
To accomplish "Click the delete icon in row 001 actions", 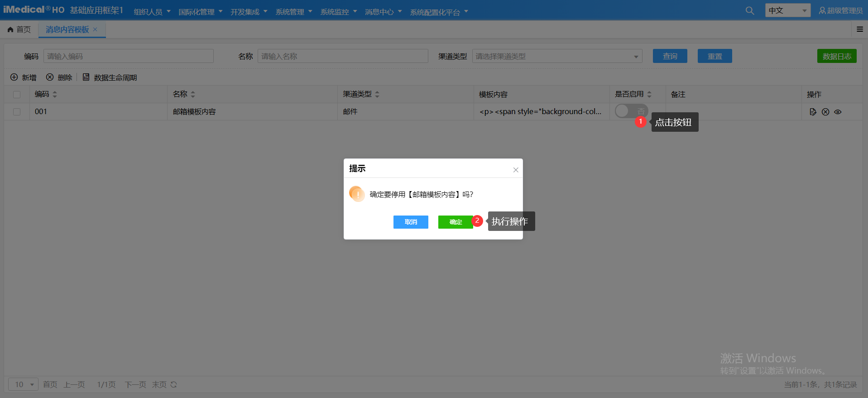I will (x=825, y=112).
